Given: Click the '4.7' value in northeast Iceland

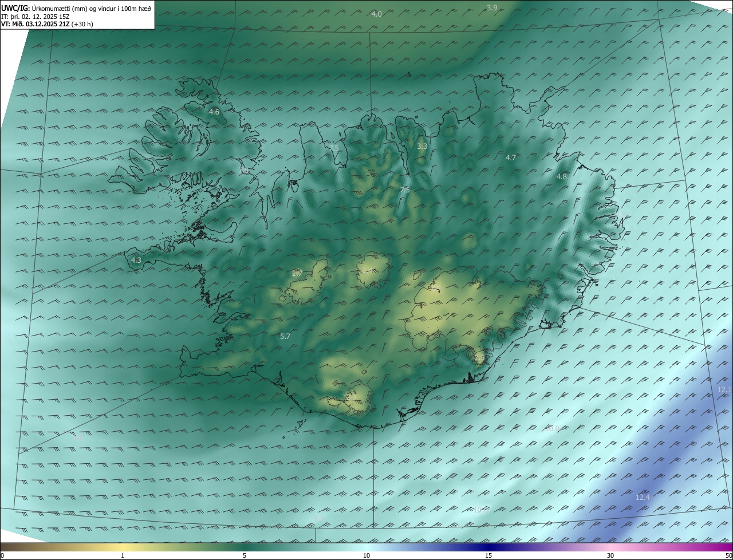Looking at the screenshot, I should 511,157.
